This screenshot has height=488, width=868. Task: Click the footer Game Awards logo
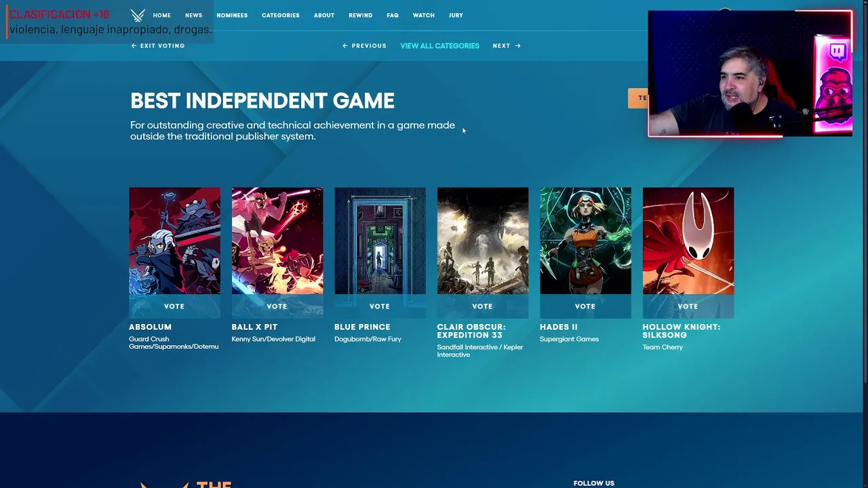tap(186, 484)
